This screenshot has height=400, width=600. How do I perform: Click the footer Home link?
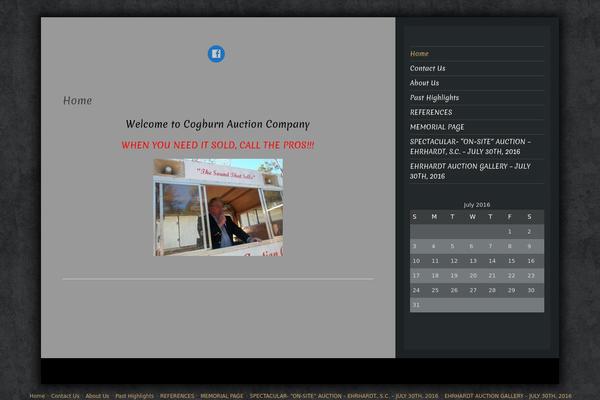click(37, 396)
